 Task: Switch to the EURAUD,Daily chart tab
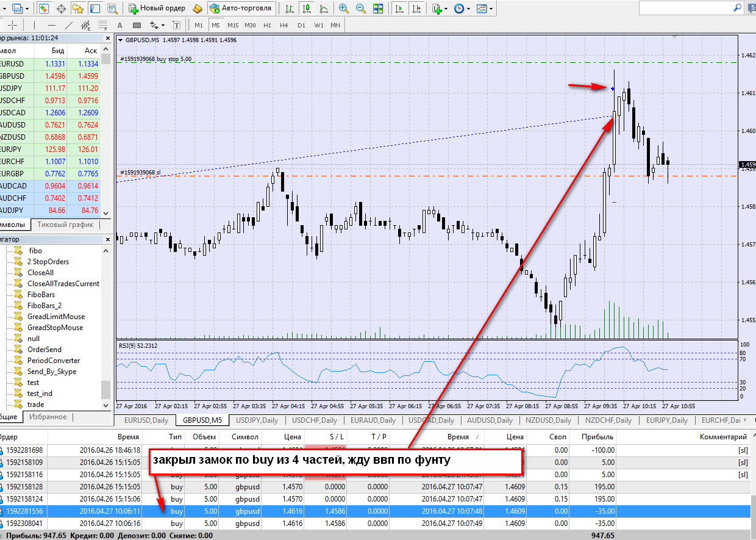click(x=372, y=420)
